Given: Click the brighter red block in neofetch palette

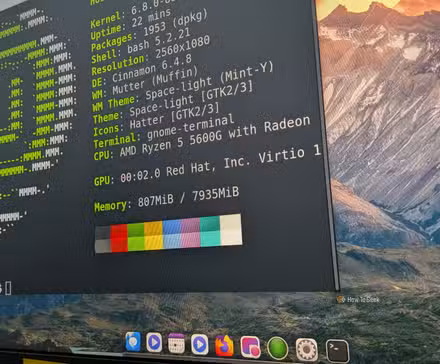Looking at the screenshot, I should click(119, 245).
